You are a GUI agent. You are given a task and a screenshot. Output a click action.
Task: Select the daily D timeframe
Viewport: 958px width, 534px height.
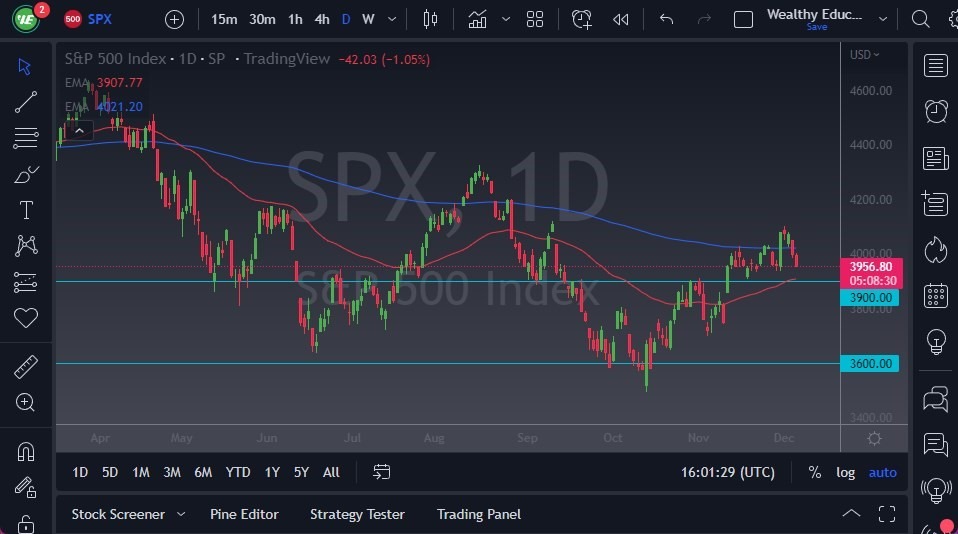pos(346,20)
